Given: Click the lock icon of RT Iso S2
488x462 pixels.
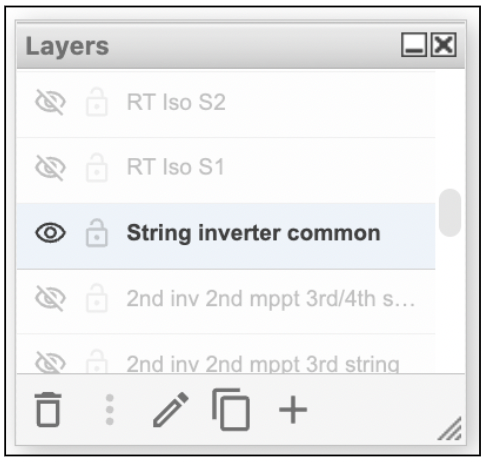Looking at the screenshot, I should 97,102.
